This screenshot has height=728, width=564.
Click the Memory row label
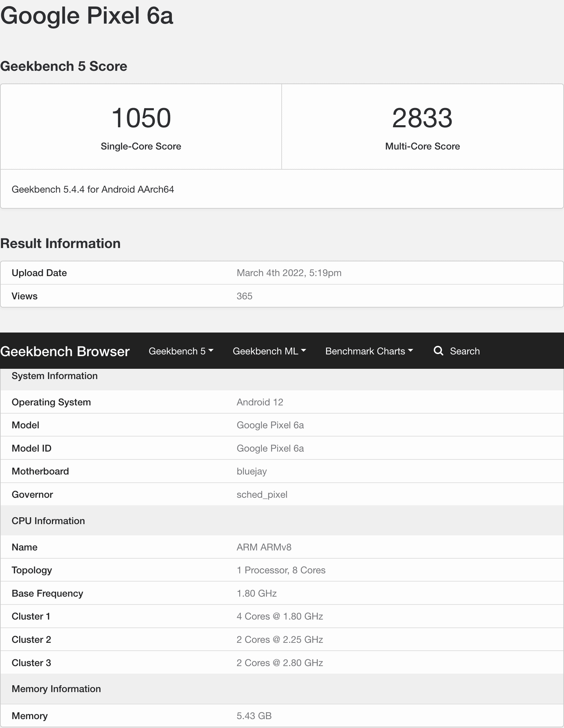30,716
